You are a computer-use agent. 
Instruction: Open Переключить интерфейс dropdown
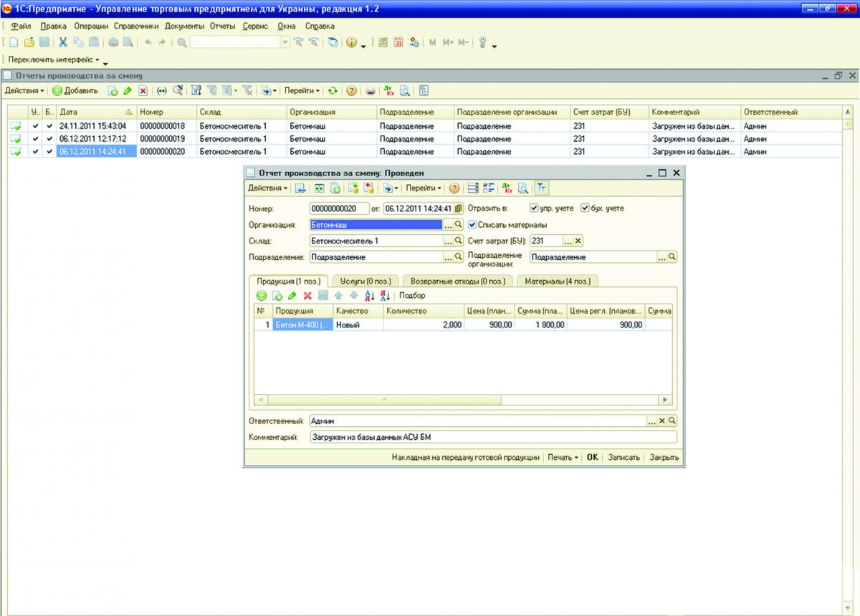(x=54, y=60)
